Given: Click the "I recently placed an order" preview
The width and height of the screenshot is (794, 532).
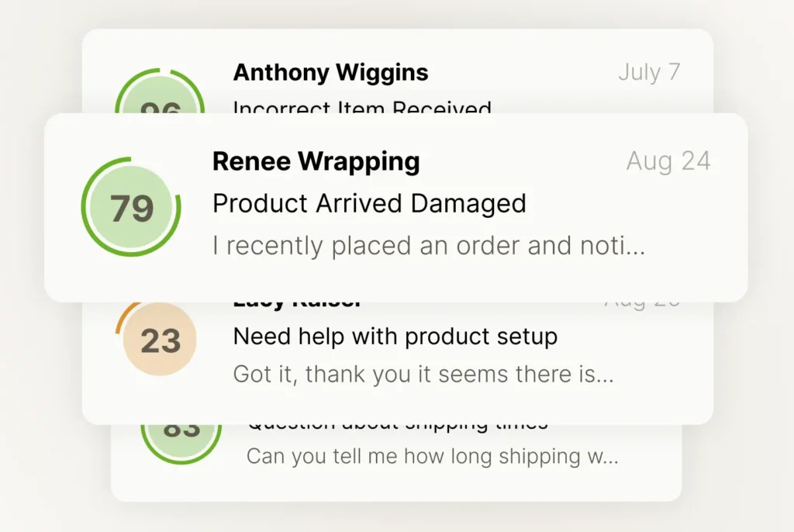Looking at the screenshot, I should 428,246.
